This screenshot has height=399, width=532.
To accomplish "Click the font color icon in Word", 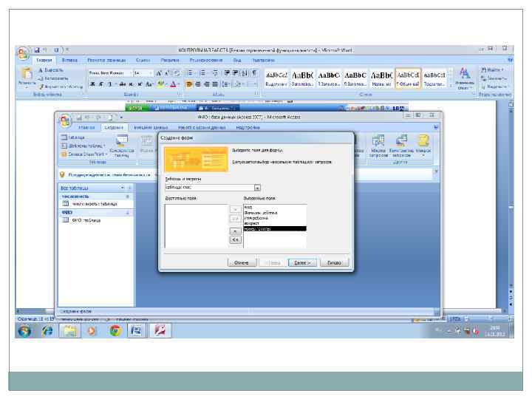I will 174,84.
